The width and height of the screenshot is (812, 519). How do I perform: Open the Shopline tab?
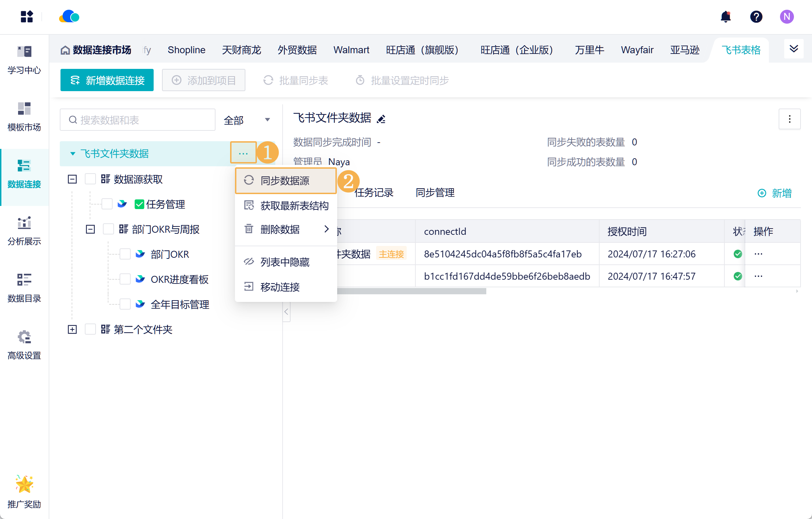point(187,50)
